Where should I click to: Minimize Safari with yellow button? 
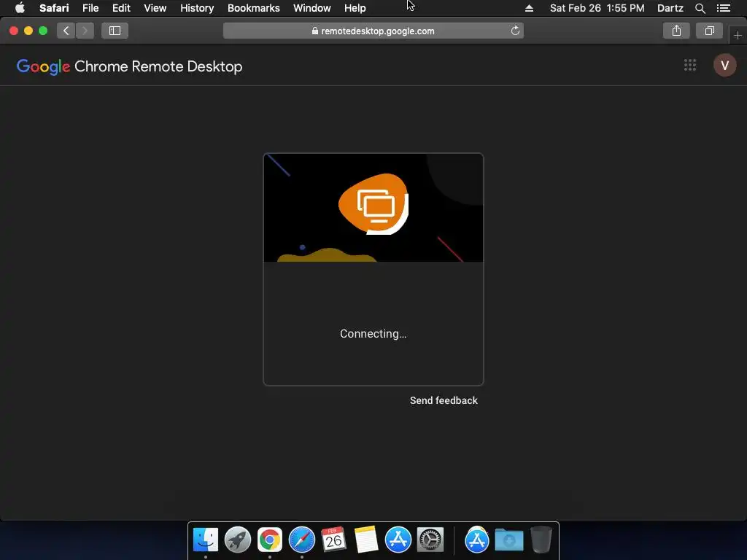pyautogui.click(x=28, y=31)
